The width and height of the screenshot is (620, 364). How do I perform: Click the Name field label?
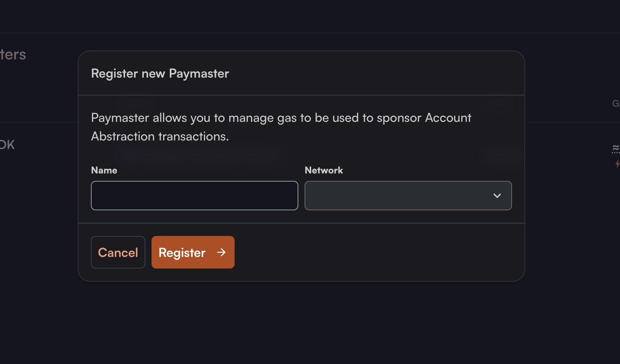tap(104, 170)
